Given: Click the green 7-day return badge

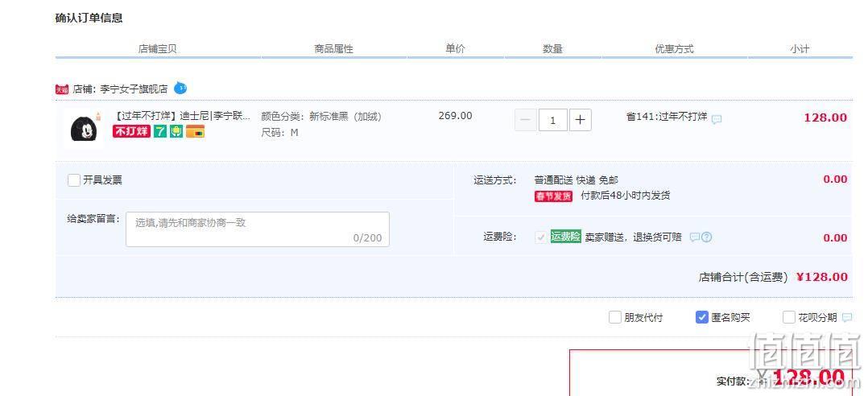Looking at the screenshot, I should [x=160, y=131].
